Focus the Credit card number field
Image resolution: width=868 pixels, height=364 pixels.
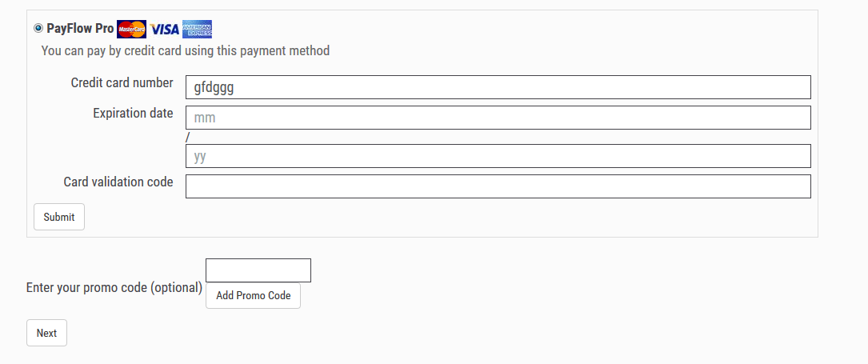click(498, 87)
